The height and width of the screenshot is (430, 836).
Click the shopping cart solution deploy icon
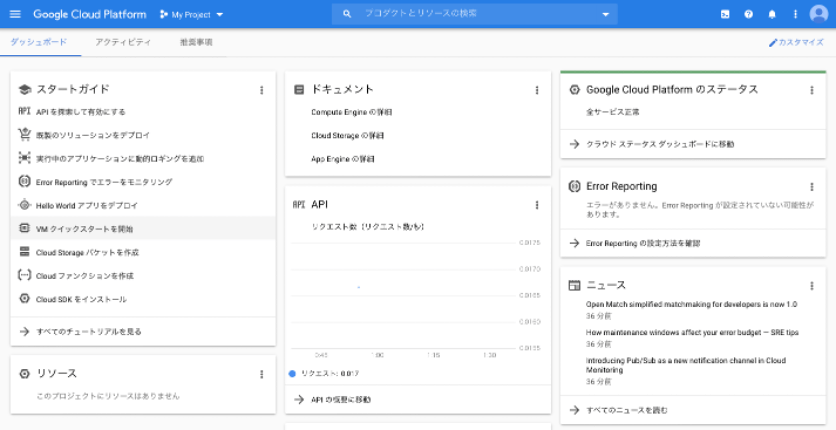click(24, 135)
